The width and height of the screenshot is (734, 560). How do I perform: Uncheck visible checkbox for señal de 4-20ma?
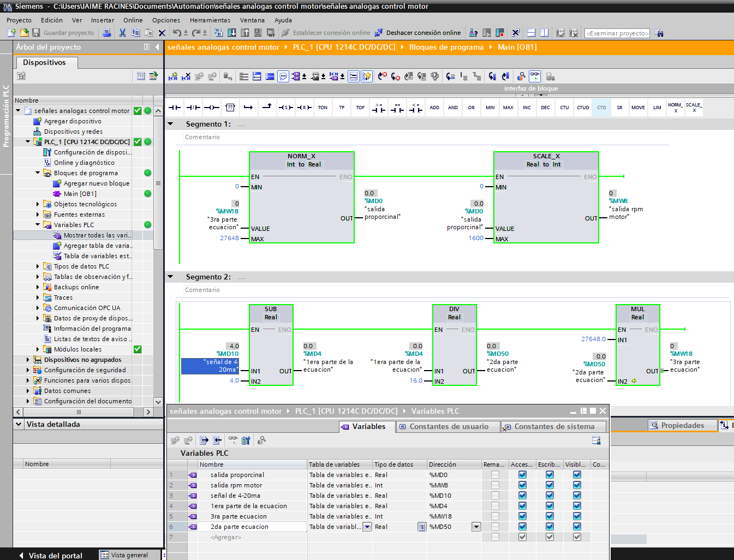pos(577,496)
